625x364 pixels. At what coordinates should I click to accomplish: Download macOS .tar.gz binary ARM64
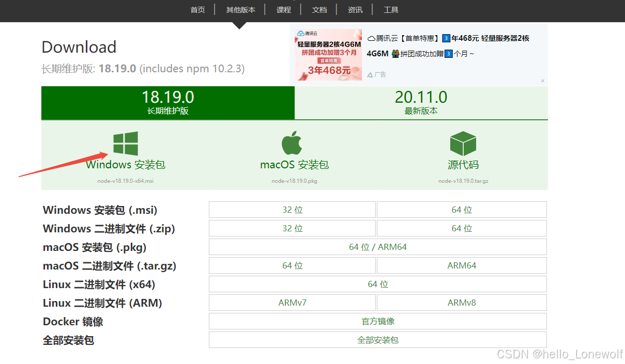(462, 265)
